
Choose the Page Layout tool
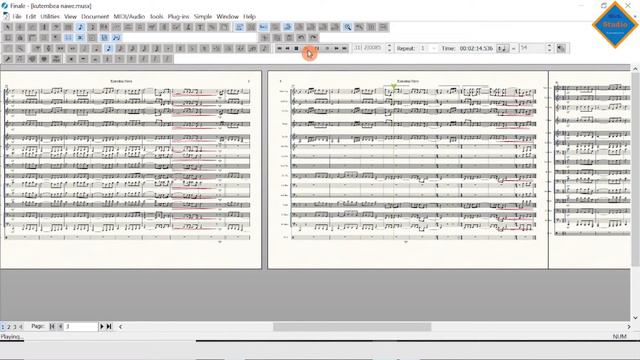point(224,27)
